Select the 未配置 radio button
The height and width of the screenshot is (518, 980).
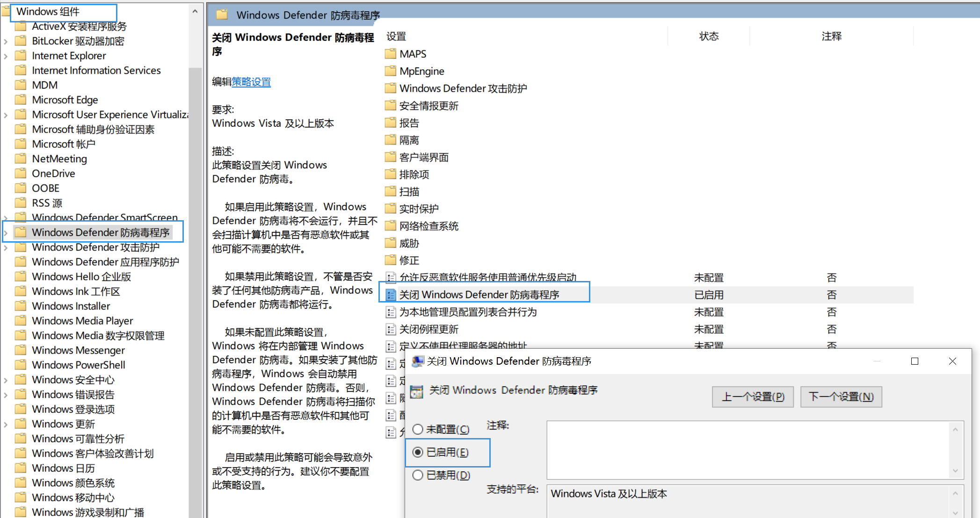[x=418, y=429]
